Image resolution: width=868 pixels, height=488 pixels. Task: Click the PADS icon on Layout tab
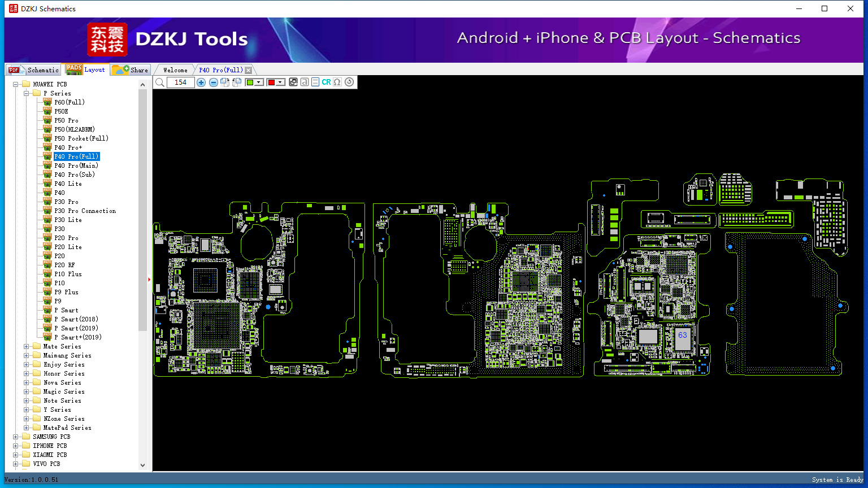pos(74,69)
